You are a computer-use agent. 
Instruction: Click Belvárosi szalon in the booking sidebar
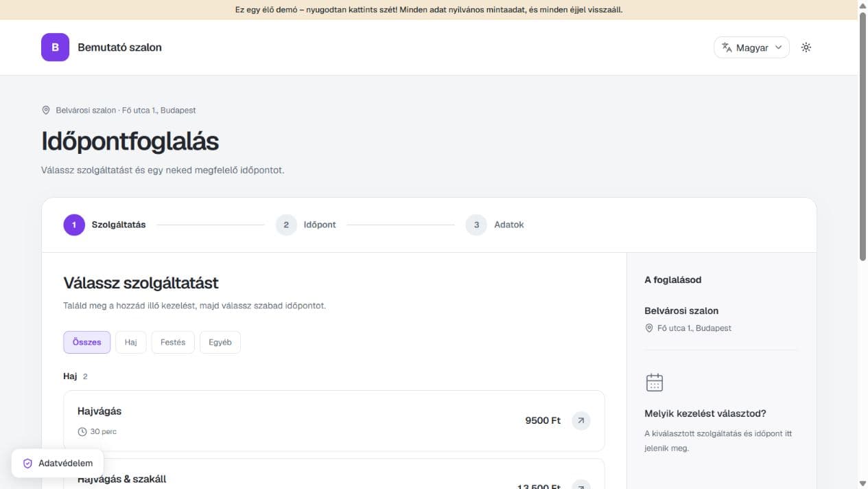click(x=681, y=310)
